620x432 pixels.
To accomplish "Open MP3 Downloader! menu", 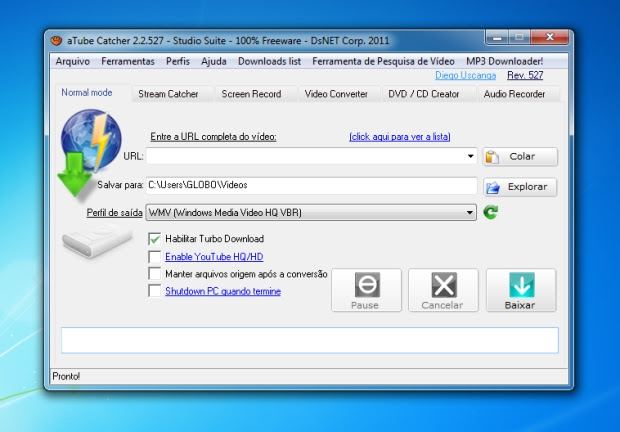I will (505, 61).
